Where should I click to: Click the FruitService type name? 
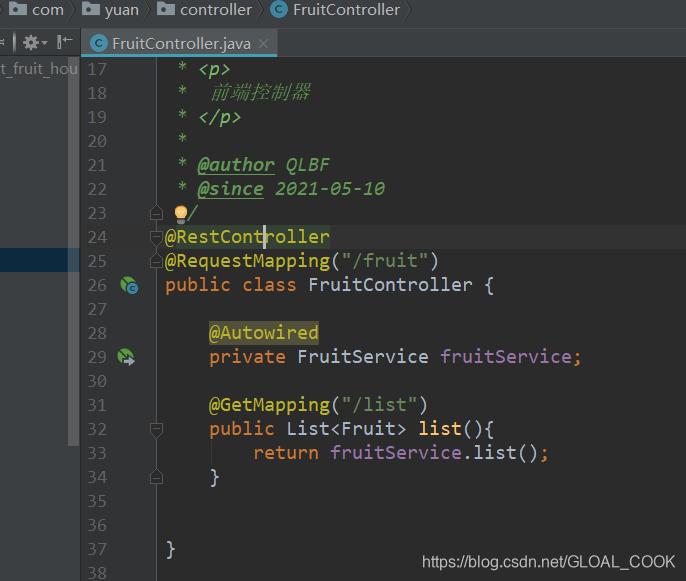point(363,357)
